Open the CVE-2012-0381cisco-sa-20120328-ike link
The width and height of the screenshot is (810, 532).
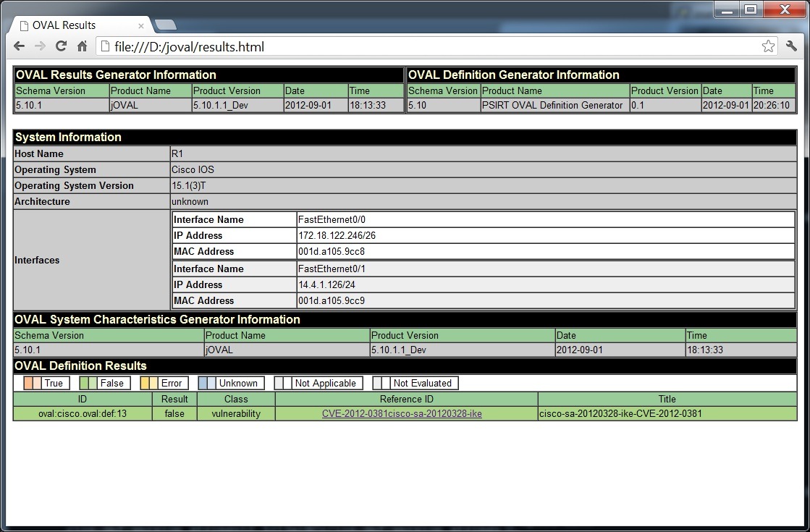click(402, 414)
